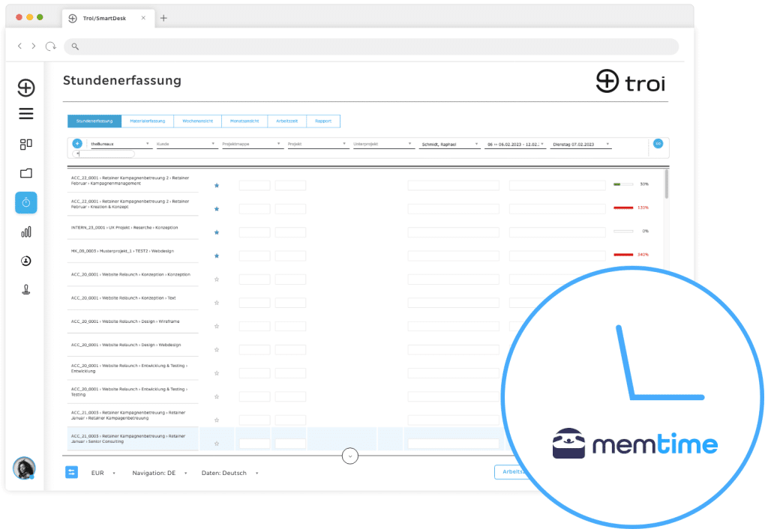Unfavorite the Kampagnenmanagement row star
768x532 pixels.
click(x=217, y=186)
